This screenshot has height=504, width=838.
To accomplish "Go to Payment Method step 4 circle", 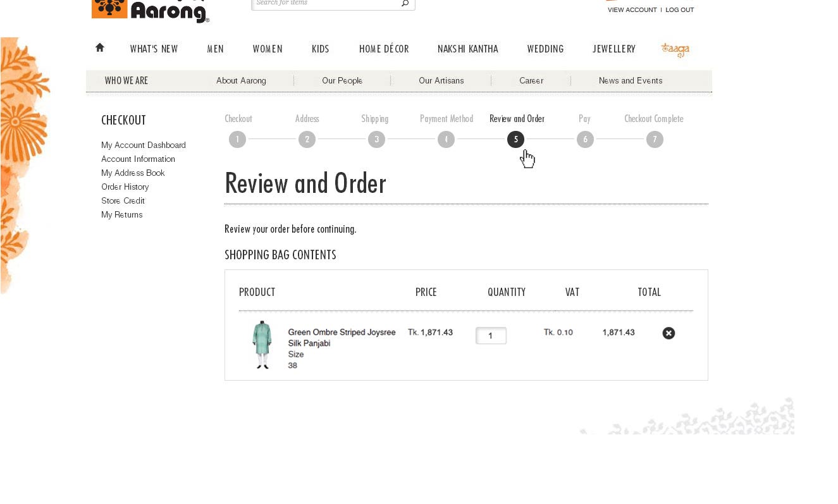I will point(446,139).
